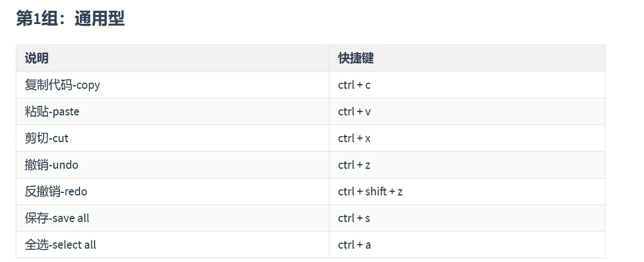Click the word shift in redo shortcut

coord(376,191)
